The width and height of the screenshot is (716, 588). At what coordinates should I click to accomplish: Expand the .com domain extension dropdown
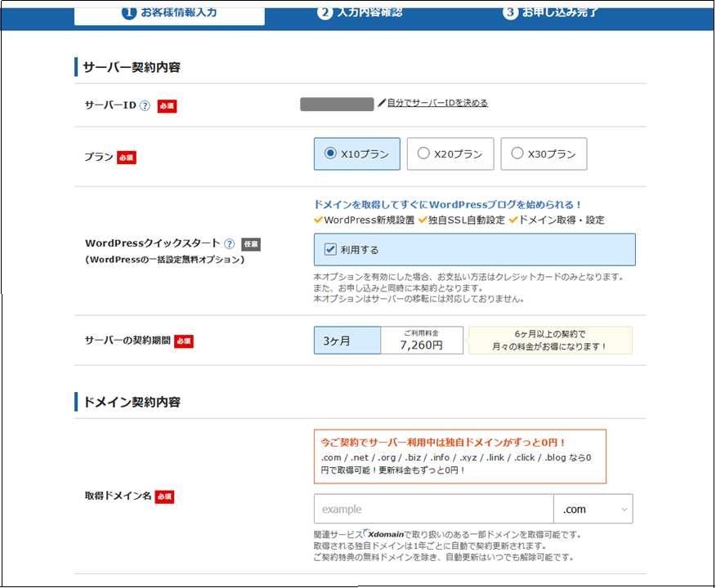[x=593, y=509]
